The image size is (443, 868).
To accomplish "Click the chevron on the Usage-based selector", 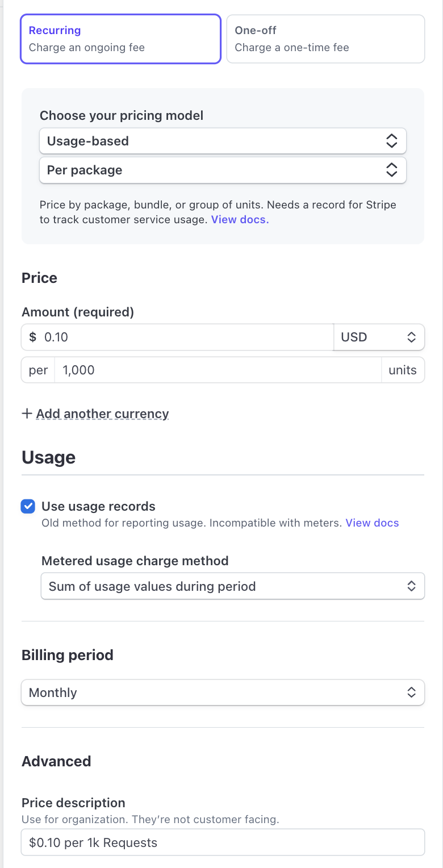I will 392,141.
